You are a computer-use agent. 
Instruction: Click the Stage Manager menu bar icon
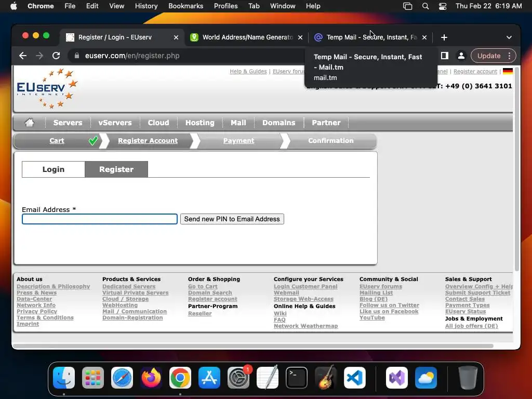[x=407, y=6]
